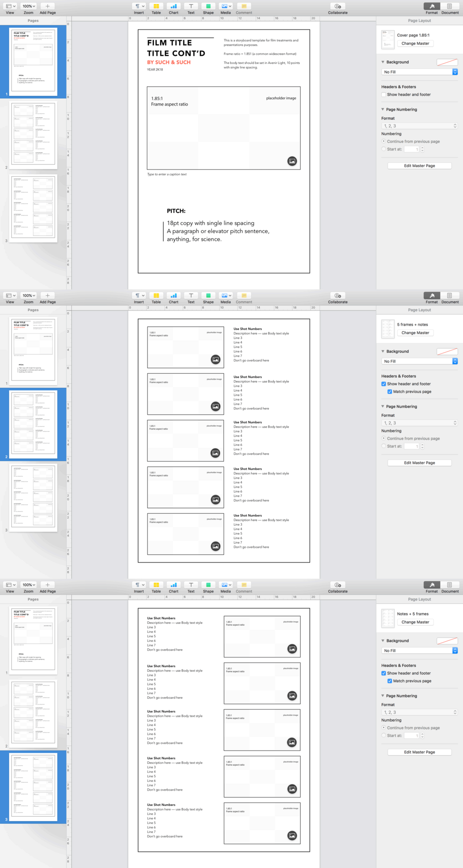Select Start at radio in 5 frames + notes window
Image resolution: width=463 pixels, height=868 pixels.
coord(383,446)
